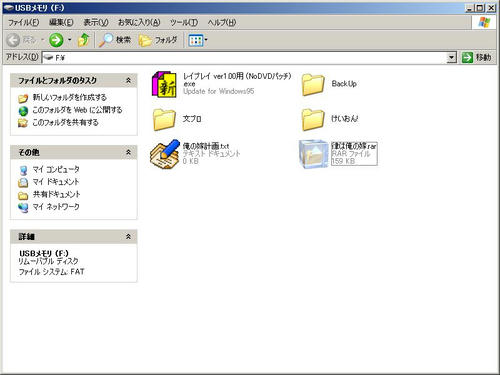Image resolution: width=500 pixels, height=375 pixels.
Task: Open the Search (検索) toolbar button
Action: [115, 40]
